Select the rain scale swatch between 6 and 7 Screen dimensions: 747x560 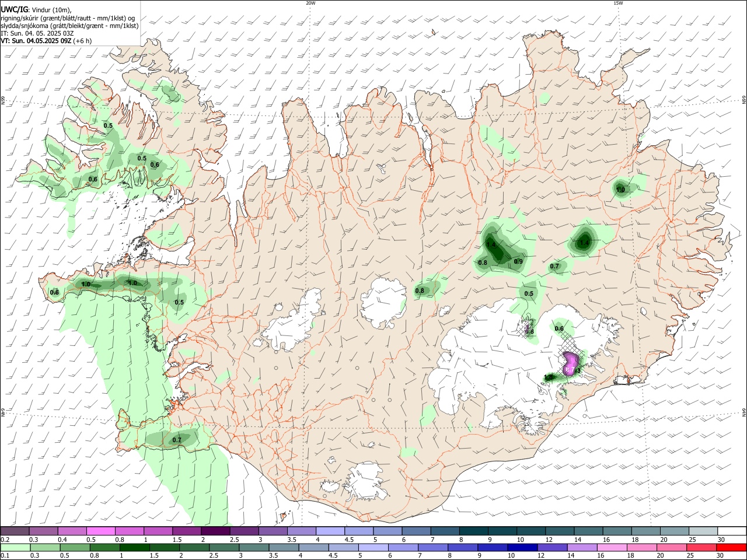point(403,548)
